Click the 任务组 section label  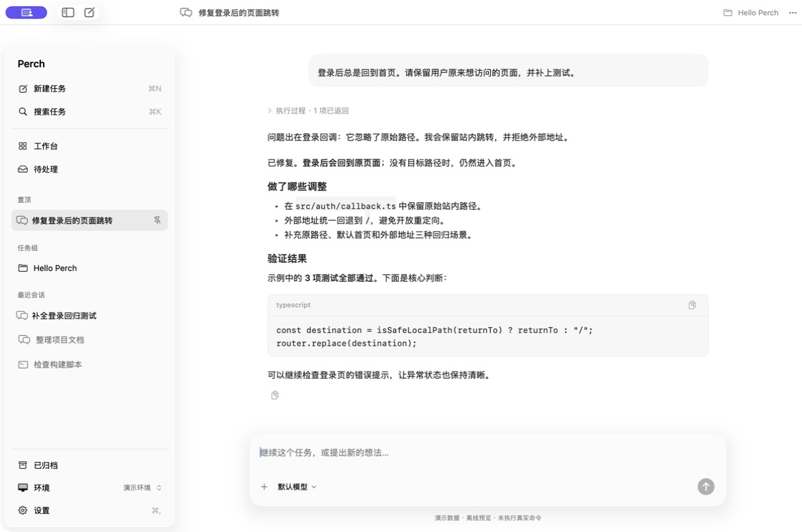click(x=28, y=248)
